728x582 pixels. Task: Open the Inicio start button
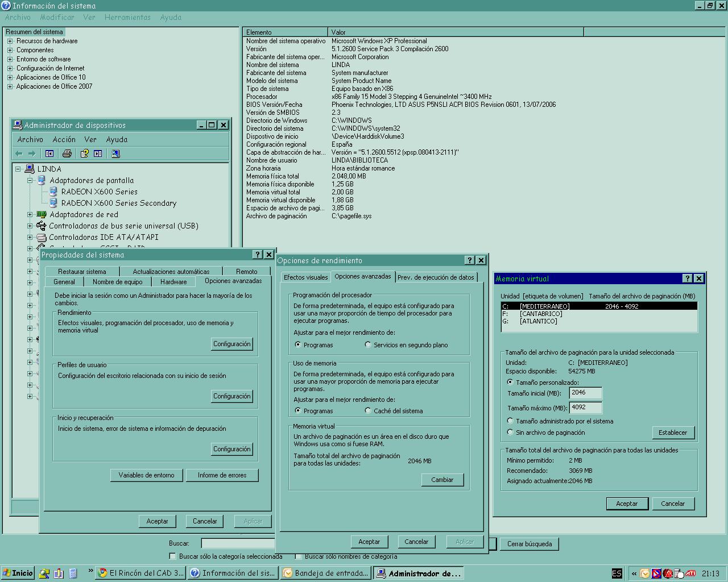click(x=18, y=573)
